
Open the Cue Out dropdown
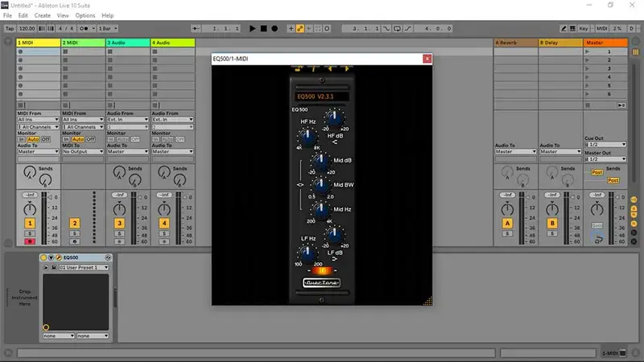click(x=605, y=145)
